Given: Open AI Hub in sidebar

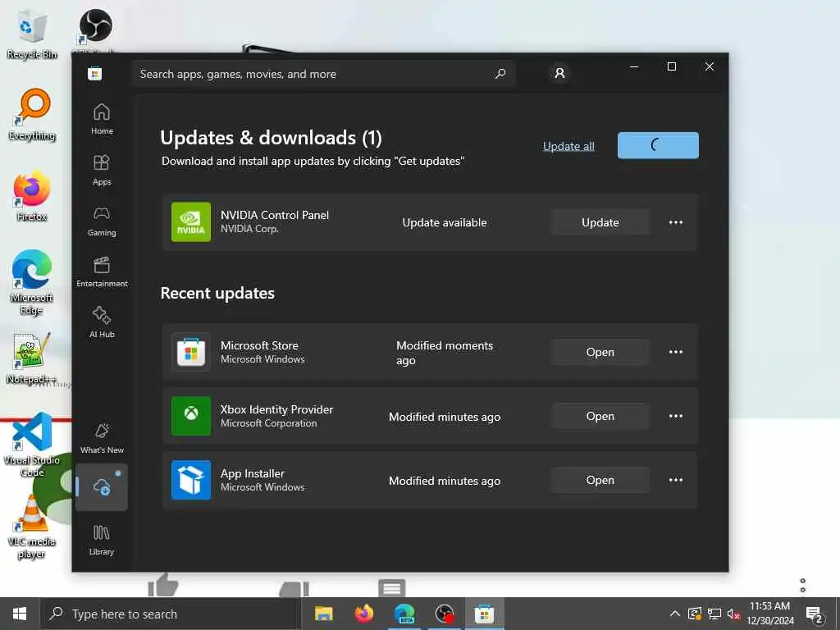Looking at the screenshot, I should 102,322.
